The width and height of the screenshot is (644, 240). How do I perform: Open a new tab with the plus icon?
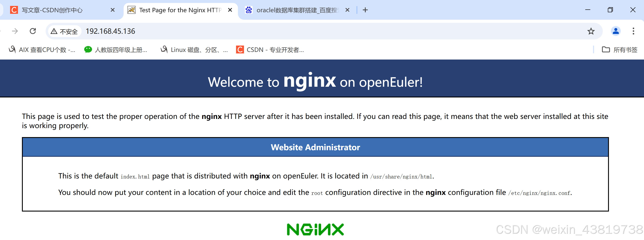click(x=365, y=10)
